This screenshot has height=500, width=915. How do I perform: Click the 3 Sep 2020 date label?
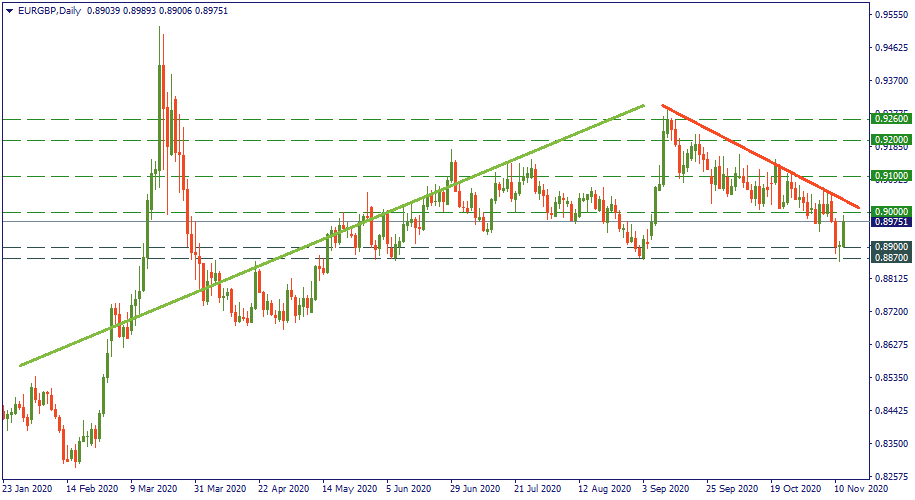click(x=665, y=489)
